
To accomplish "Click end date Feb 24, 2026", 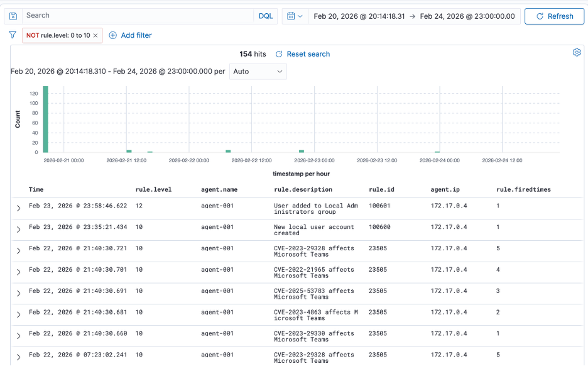I will pyautogui.click(x=467, y=16).
